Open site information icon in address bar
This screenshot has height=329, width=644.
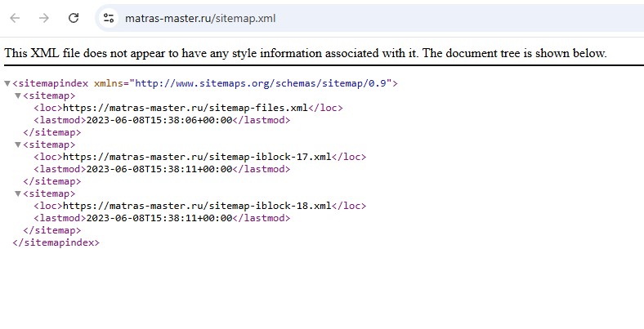[109, 18]
